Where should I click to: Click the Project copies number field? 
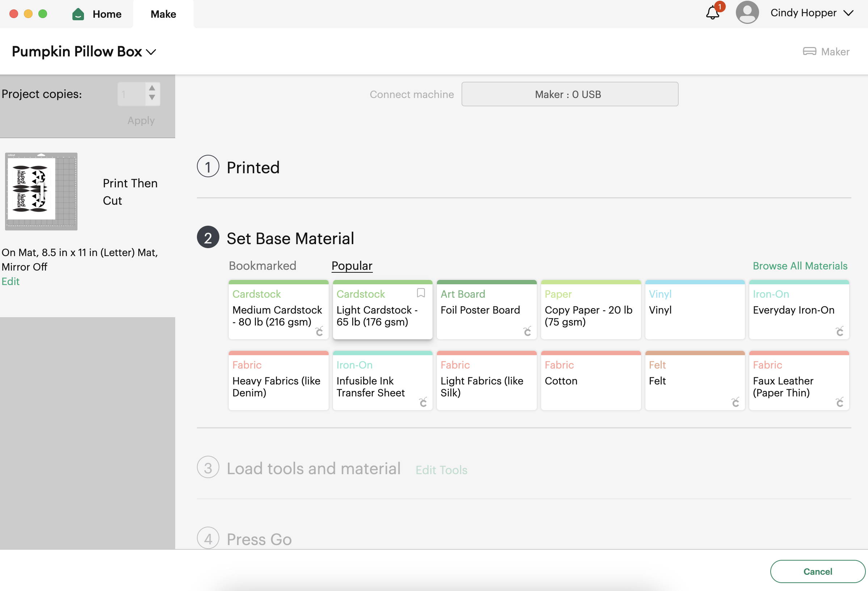131,94
